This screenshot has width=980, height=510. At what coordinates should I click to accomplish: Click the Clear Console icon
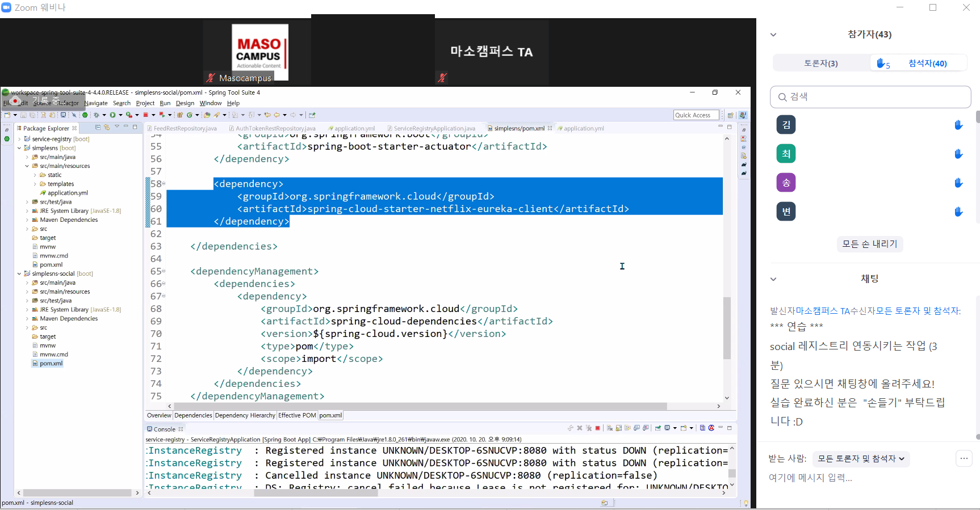pyautogui.click(x=610, y=428)
